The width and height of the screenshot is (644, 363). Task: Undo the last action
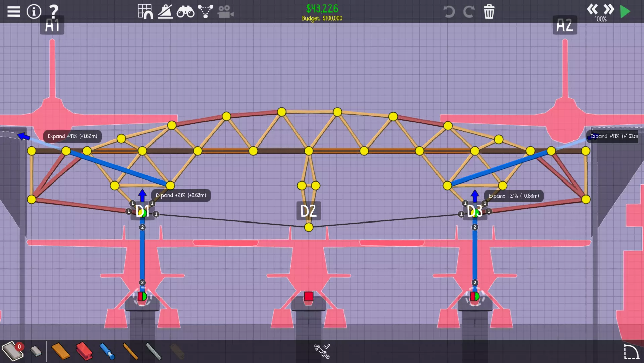click(449, 12)
